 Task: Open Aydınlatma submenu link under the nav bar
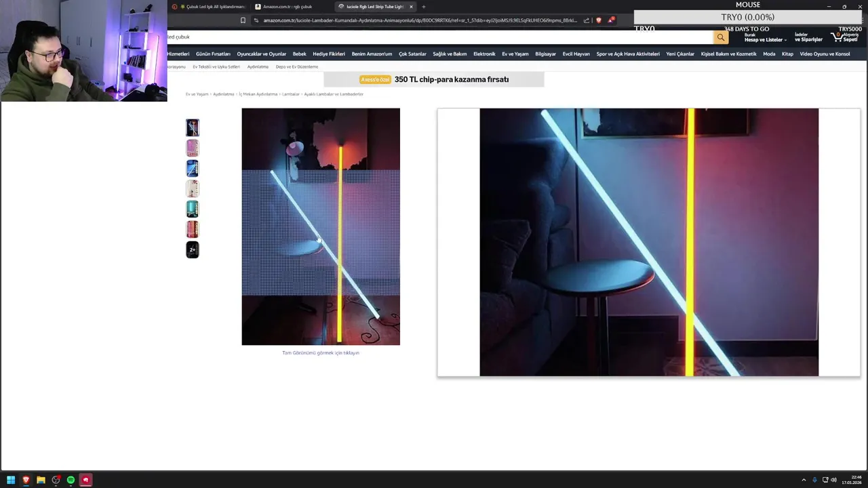[x=258, y=67]
